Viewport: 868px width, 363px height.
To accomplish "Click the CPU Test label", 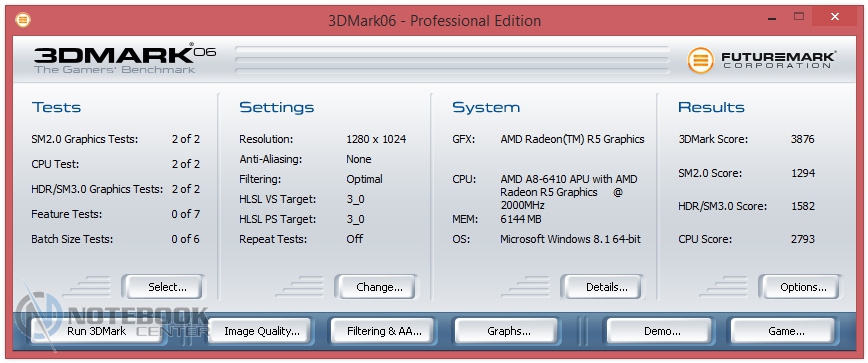I will click(55, 164).
